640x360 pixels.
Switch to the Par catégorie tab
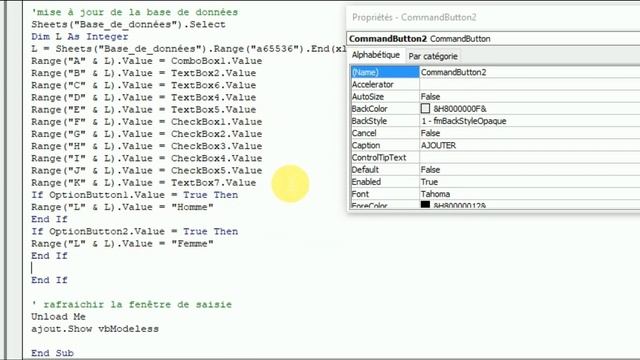click(x=433, y=56)
